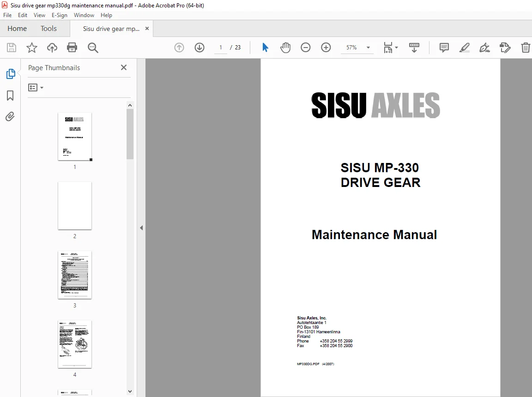Zoom in with plus icon

click(326, 48)
